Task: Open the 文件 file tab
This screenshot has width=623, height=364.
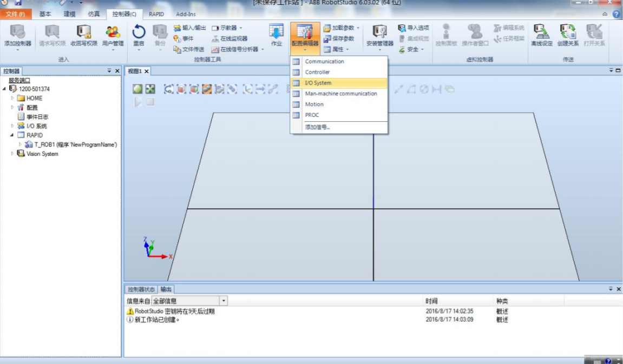Action: [16, 14]
